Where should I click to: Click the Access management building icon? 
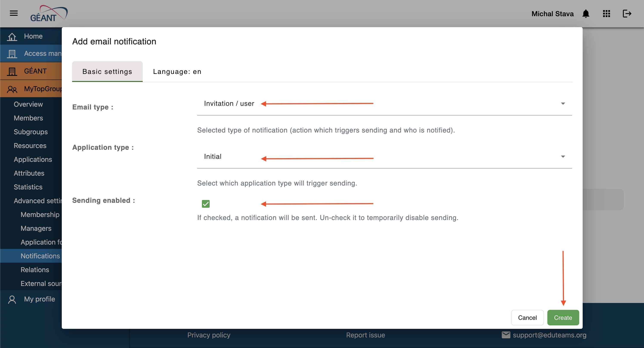click(x=12, y=54)
